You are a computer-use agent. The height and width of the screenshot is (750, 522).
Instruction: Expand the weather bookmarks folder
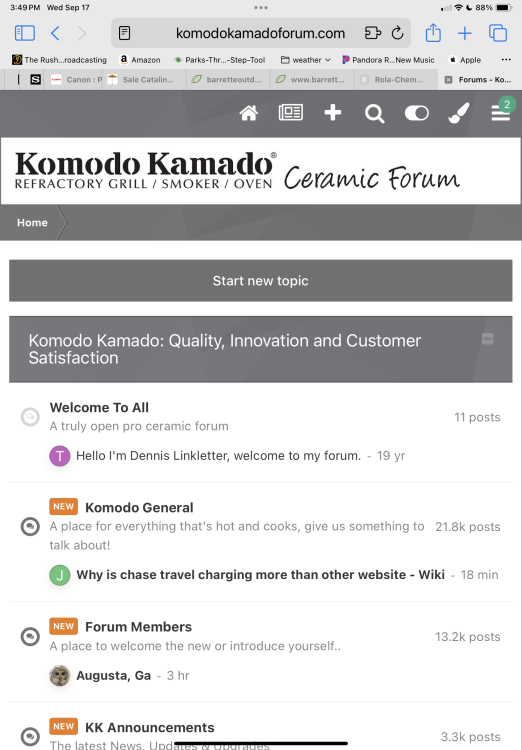[306, 60]
